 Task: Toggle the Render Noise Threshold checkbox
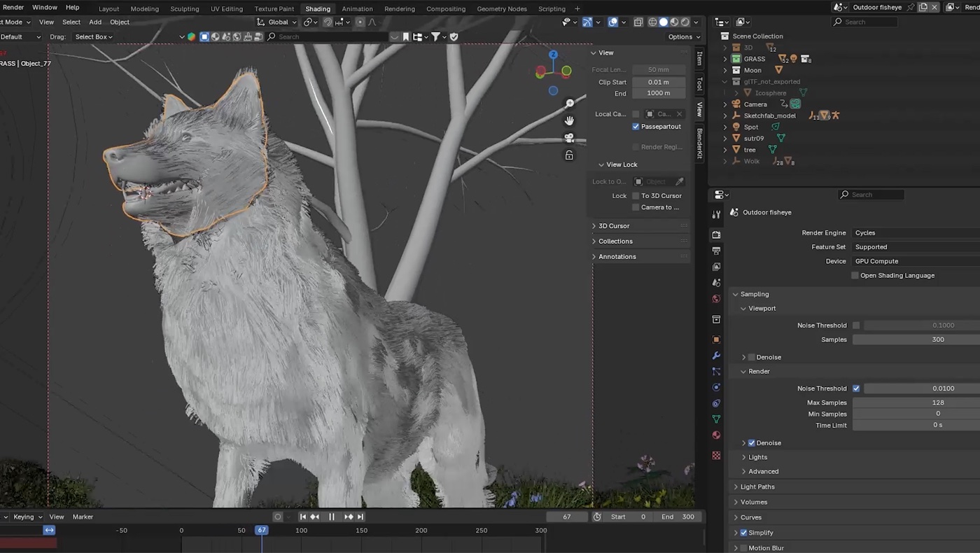pyautogui.click(x=856, y=388)
